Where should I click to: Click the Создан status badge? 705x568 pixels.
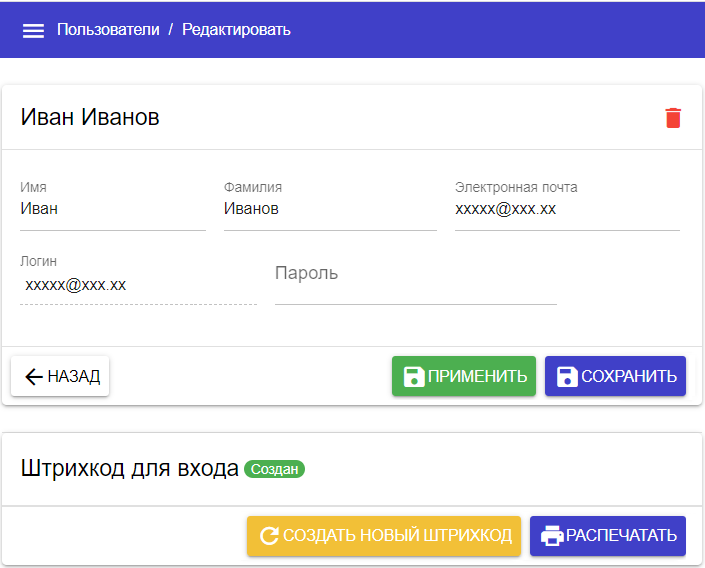(274, 469)
